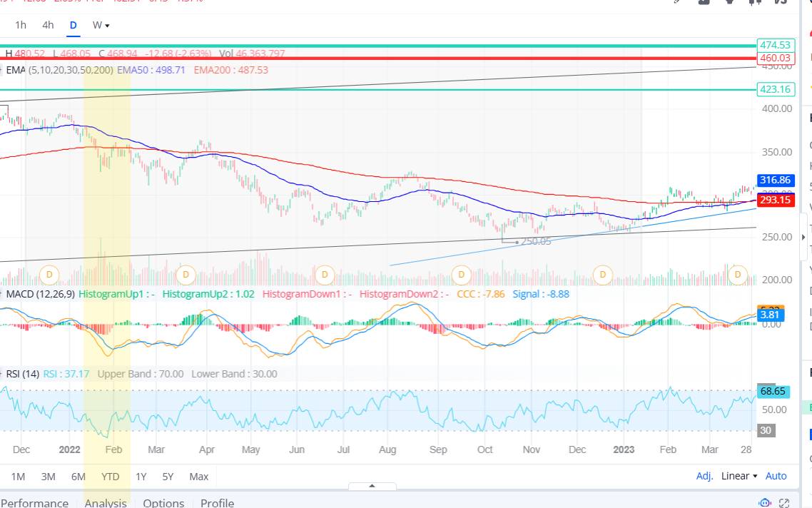Viewport: 812px width, 508px height.
Task: Switch to the 4h timeframe
Action: click(48, 25)
